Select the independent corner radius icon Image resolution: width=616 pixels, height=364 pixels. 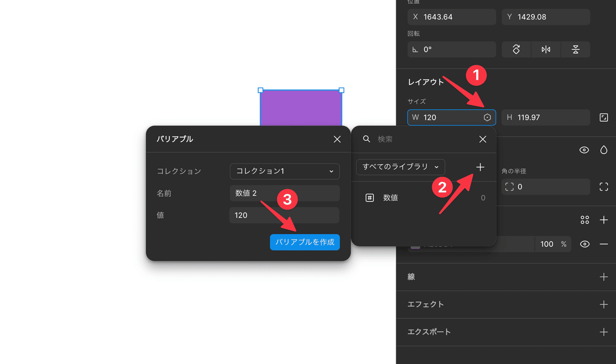click(x=604, y=186)
